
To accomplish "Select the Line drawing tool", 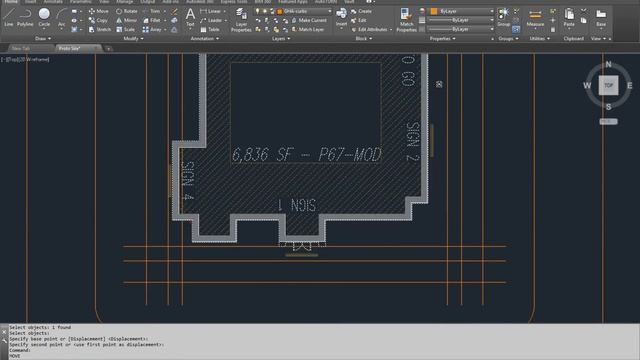I will point(9,18).
